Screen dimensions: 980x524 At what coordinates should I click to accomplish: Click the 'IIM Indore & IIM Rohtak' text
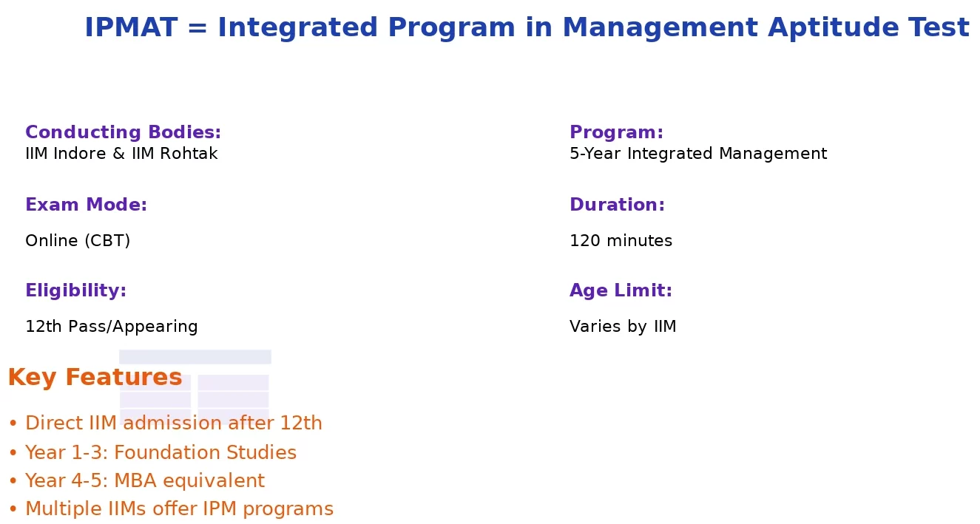(121, 154)
